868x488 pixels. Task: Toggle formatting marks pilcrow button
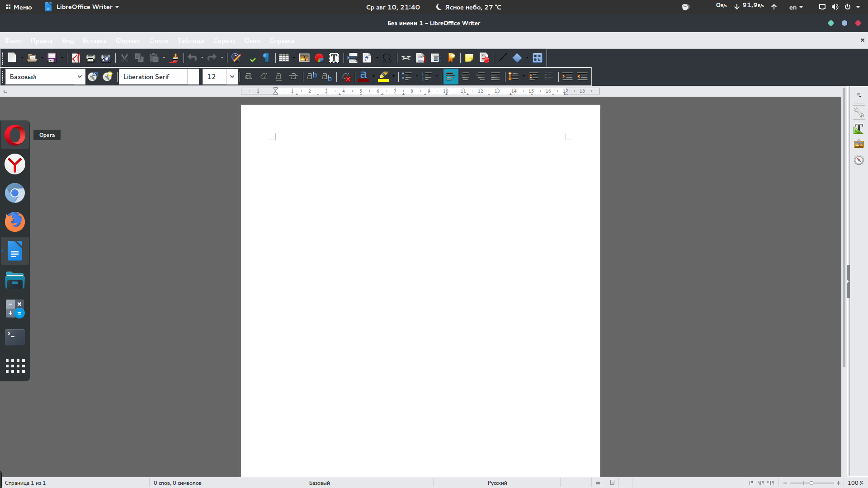pos(266,58)
